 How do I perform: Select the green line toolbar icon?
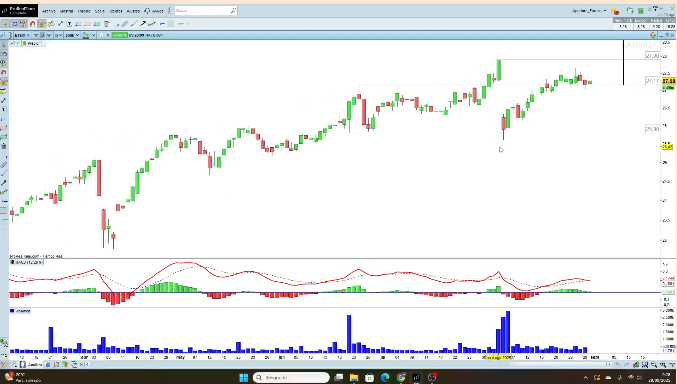(180, 24)
